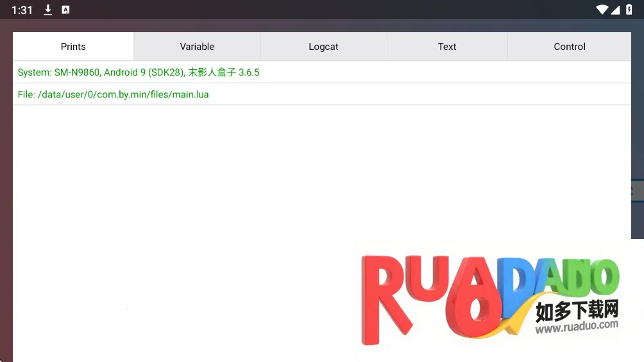Screen dimensions: 644x362
Task: Click the 如多下载网 caption text
Action: point(577,311)
